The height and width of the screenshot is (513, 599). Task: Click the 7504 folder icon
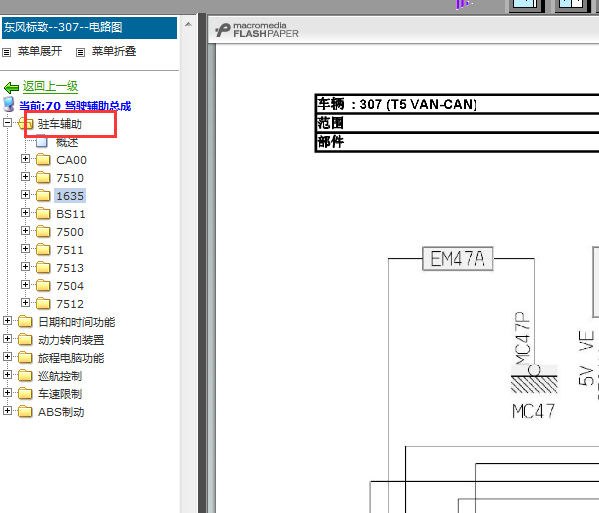pyautogui.click(x=43, y=285)
